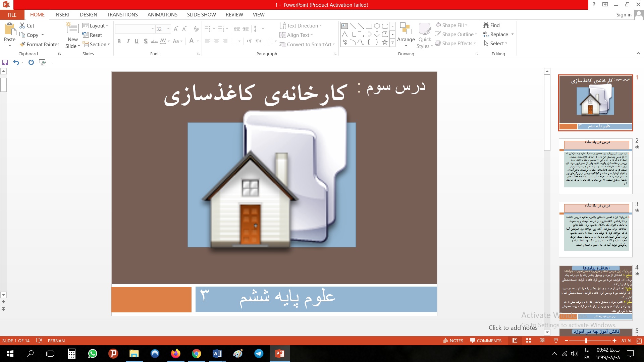
Task: Expand the Layout dropdown
Action: (95, 25)
